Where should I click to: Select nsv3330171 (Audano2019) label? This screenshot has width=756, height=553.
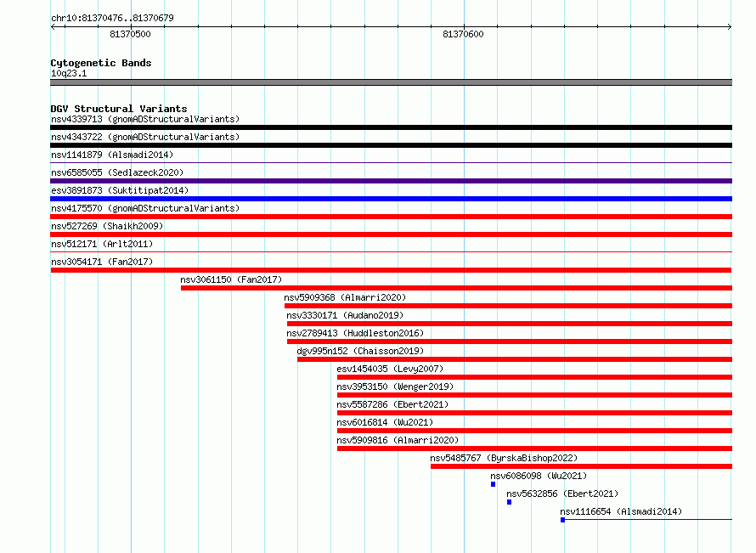[x=345, y=315]
